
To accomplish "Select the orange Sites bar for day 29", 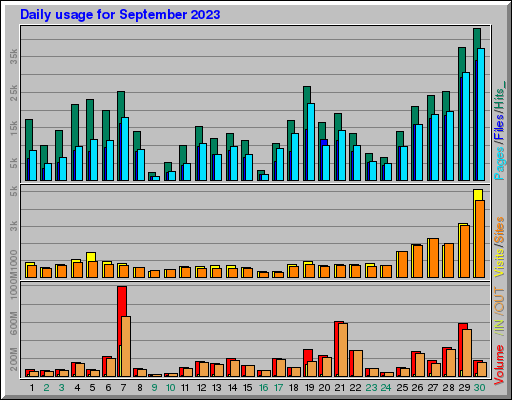I will (x=465, y=252).
